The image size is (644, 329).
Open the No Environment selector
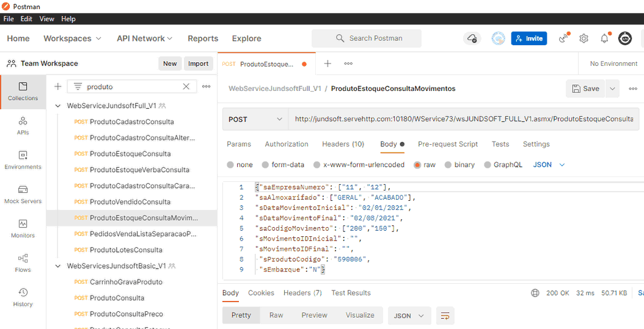(x=613, y=63)
